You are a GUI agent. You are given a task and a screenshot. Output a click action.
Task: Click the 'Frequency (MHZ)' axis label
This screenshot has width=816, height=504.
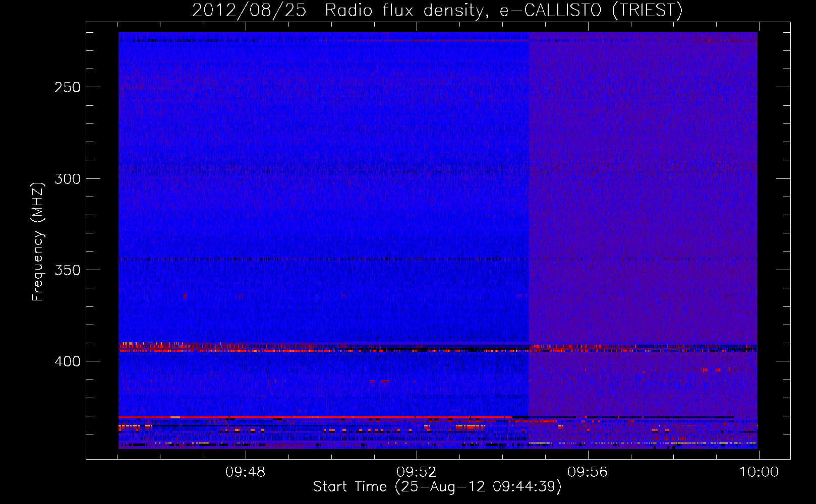[x=38, y=242]
